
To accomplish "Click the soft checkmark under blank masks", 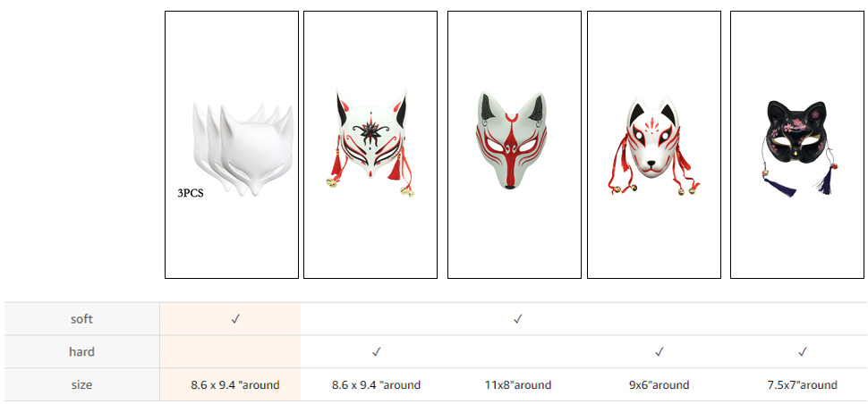I will point(235,319).
